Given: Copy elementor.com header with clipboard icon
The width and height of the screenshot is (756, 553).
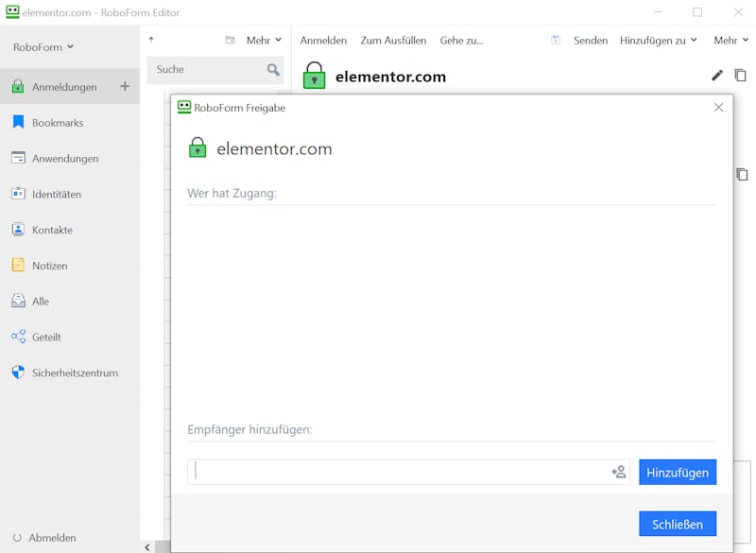Looking at the screenshot, I should click(x=740, y=76).
